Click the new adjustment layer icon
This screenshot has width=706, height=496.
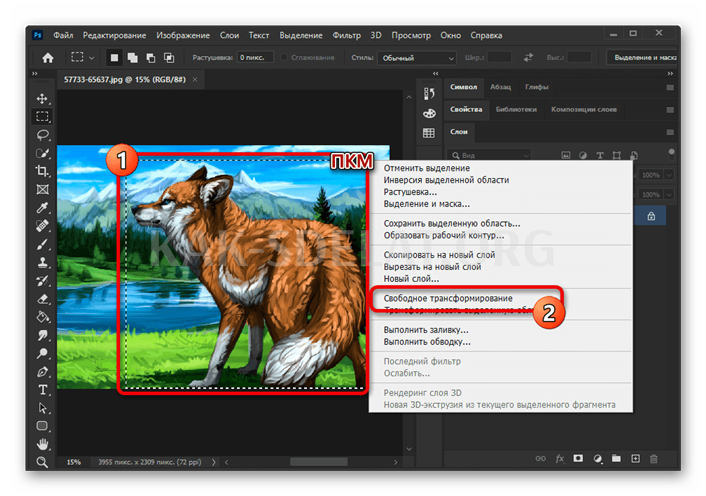click(597, 459)
